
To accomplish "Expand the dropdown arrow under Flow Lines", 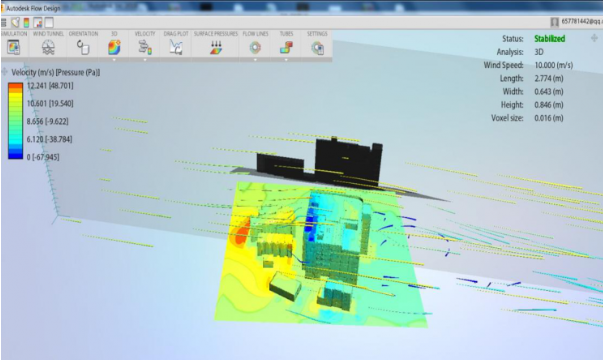I will [255, 60].
